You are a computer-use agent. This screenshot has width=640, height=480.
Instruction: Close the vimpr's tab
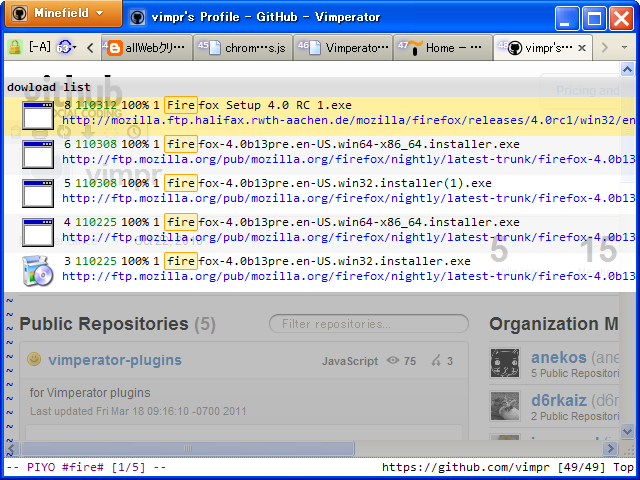tap(582, 48)
